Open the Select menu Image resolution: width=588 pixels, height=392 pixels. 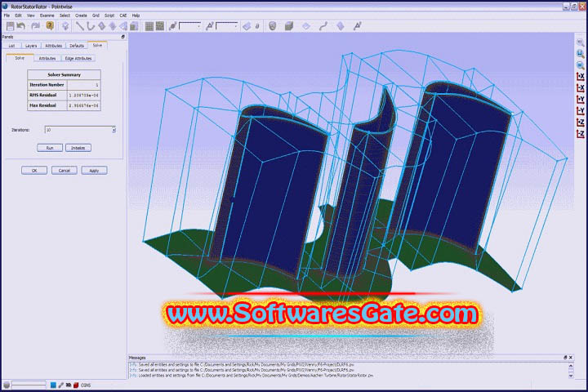[65, 16]
